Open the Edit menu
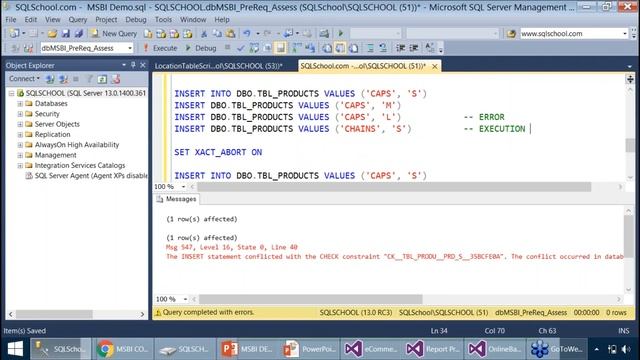640x360 pixels. point(31,20)
